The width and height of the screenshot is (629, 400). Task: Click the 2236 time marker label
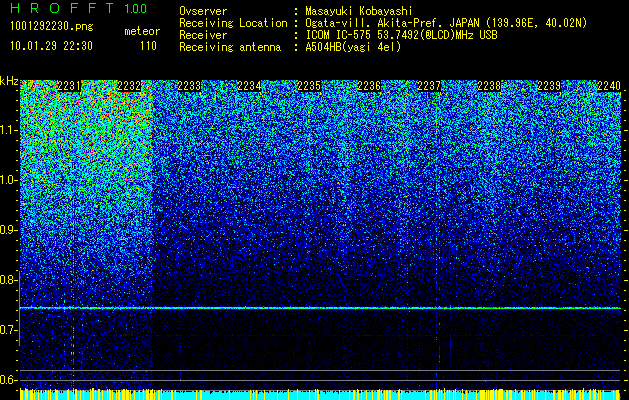click(369, 86)
